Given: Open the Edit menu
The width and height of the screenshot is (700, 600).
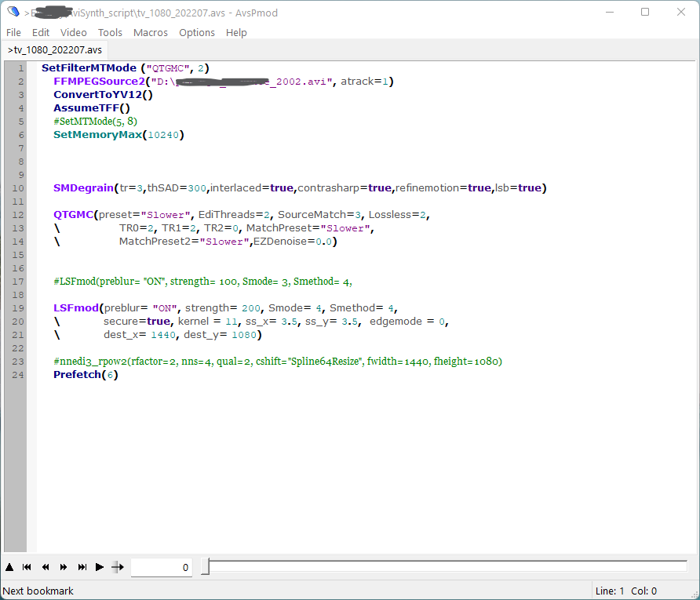Looking at the screenshot, I should coord(41,32).
